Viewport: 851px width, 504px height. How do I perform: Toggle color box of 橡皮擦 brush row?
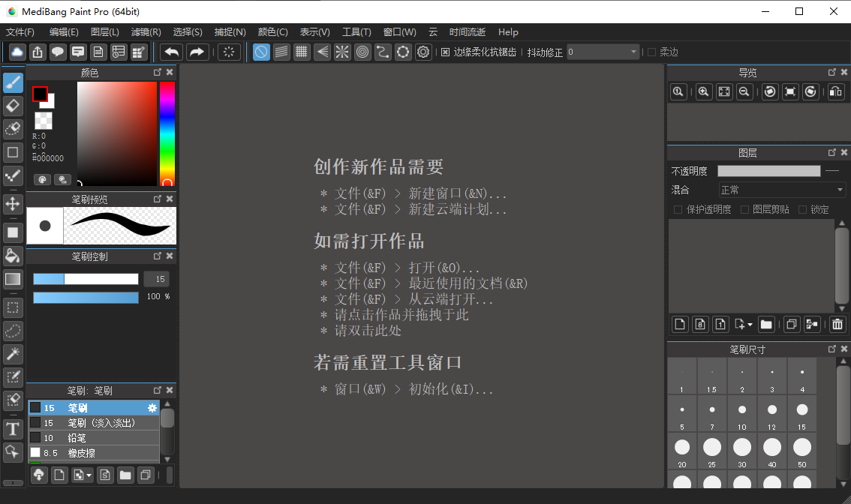tap(35, 452)
